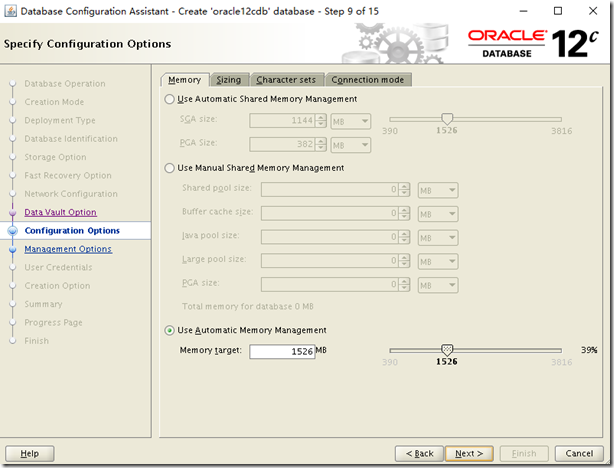Click the Database Identification step
Viewport: 614px width, 468px height.
click(71, 139)
